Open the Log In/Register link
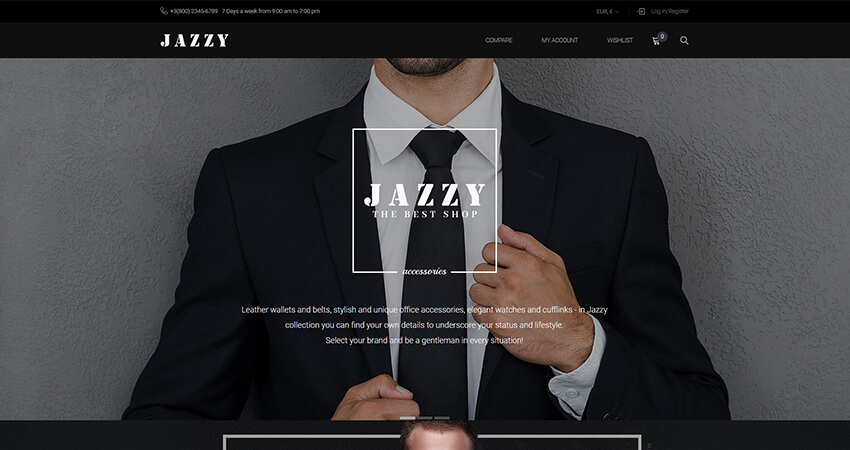 tap(669, 11)
